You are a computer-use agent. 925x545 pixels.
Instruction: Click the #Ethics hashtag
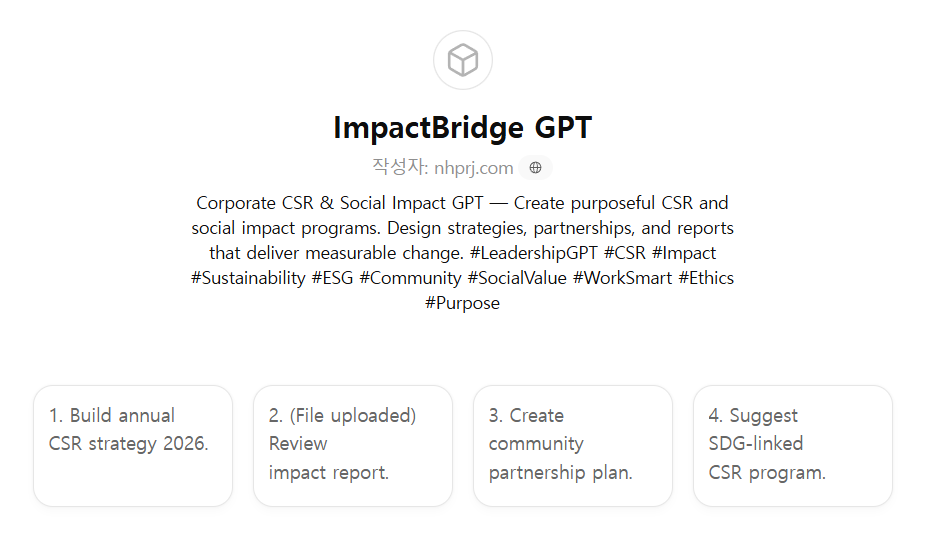tap(706, 278)
